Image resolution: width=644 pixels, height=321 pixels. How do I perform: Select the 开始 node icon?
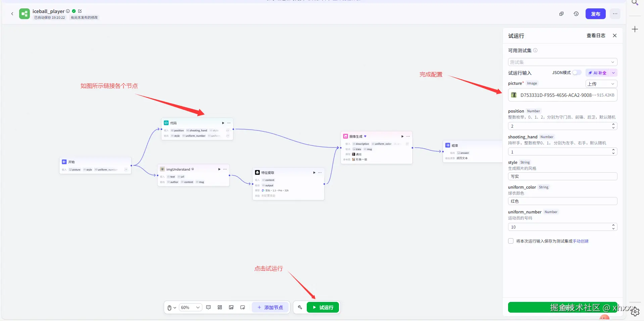[x=64, y=162]
